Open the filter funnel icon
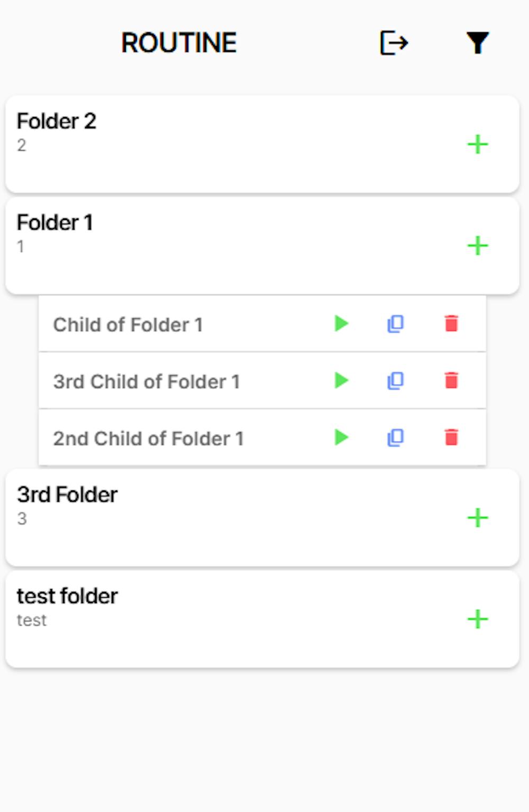The height and width of the screenshot is (812, 529). pyautogui.click(x=477, y=43)
